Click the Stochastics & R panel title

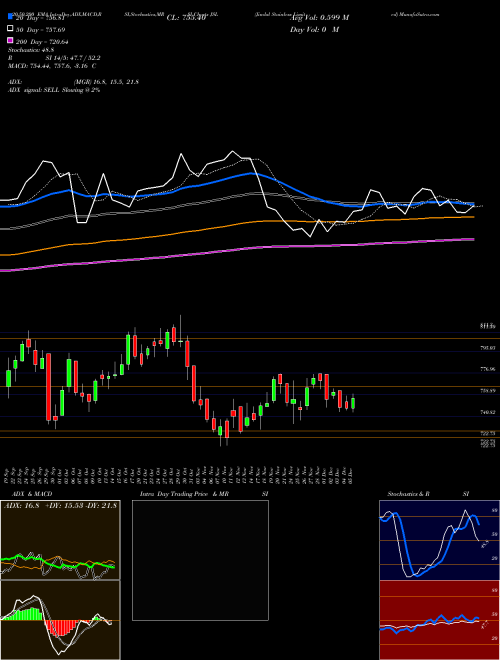409,494
